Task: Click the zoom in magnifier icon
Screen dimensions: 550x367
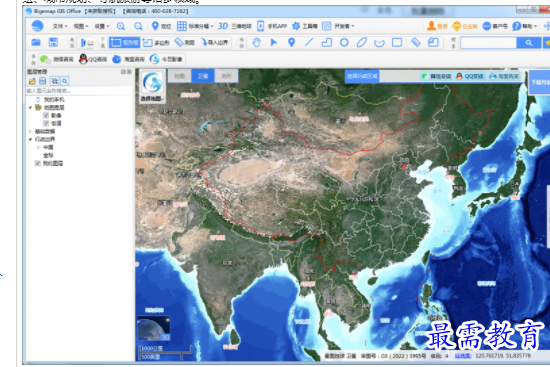Action: 121,26
